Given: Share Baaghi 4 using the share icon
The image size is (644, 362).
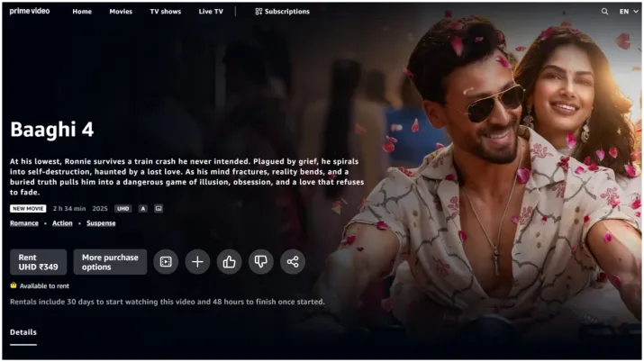Looking at the screenshot, I should tap(293, 261).
